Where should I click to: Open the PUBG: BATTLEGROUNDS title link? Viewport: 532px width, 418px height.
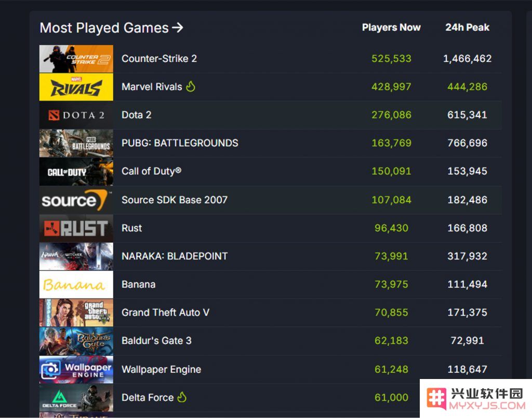click(x=180, y=143)
